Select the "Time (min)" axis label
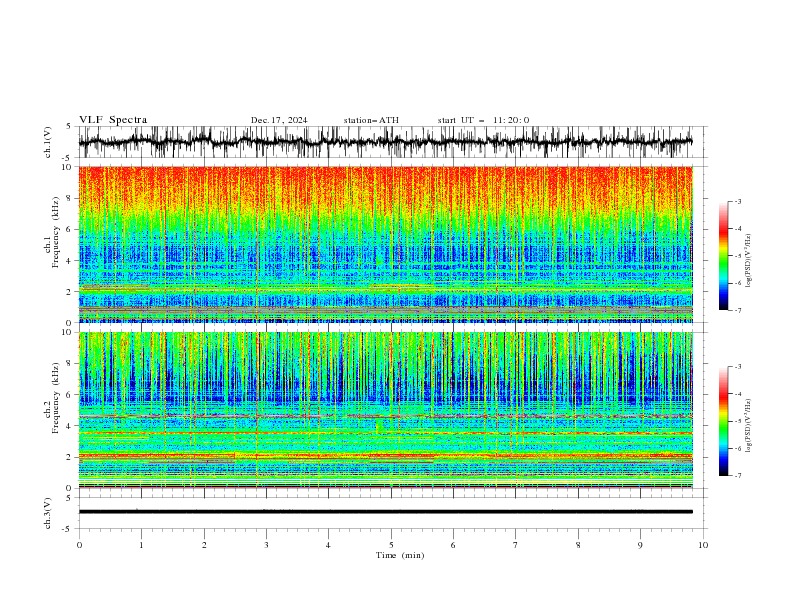The width and height of the screenshot is (792, 612). 400,555
